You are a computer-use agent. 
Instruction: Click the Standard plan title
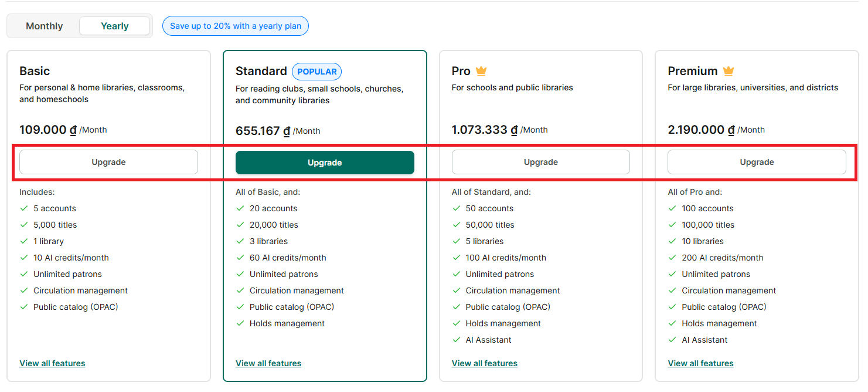261,71
